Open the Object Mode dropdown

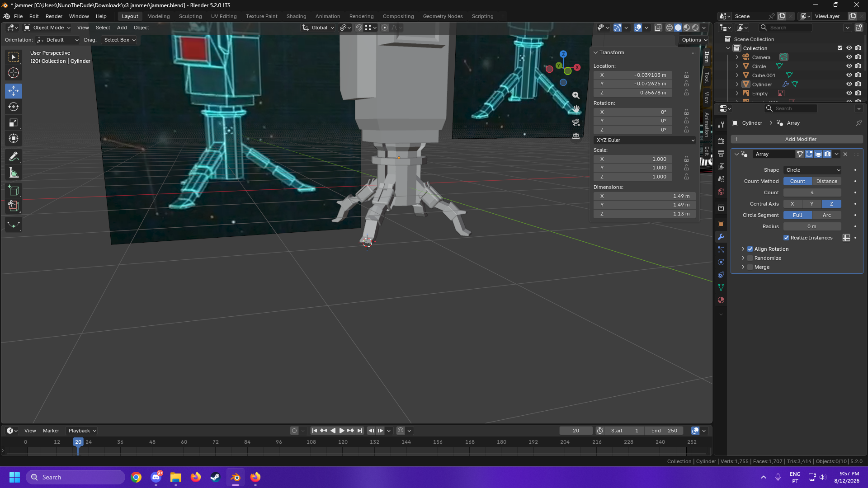coord(47,28)
